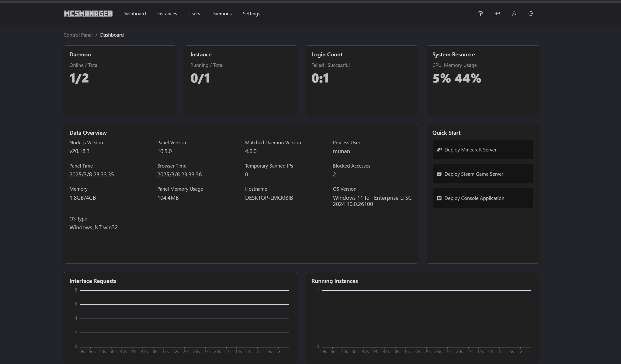Click memory value "1.8GB/4GB"
This screenshot has height=364, width=621.
[83, 198]
